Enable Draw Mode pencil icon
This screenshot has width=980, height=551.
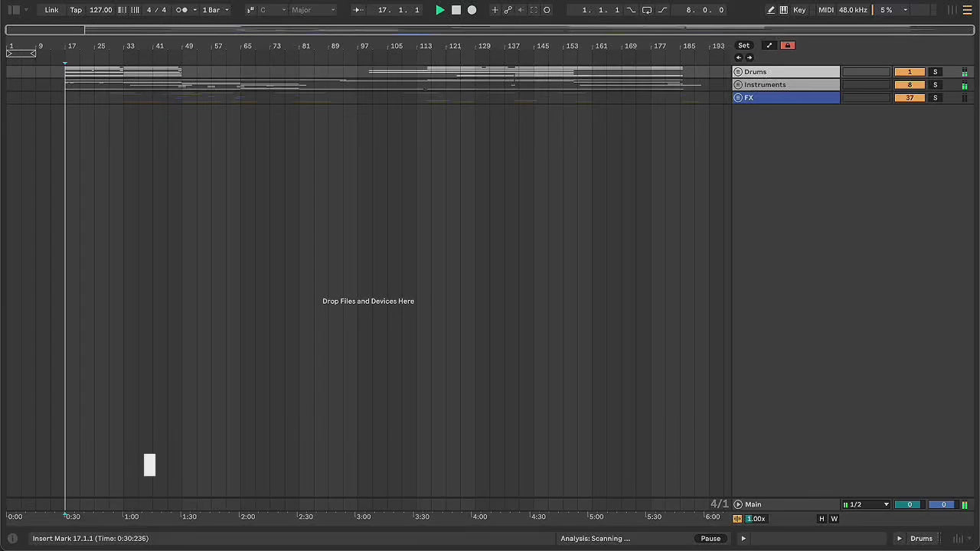click(x=771, y=10)
